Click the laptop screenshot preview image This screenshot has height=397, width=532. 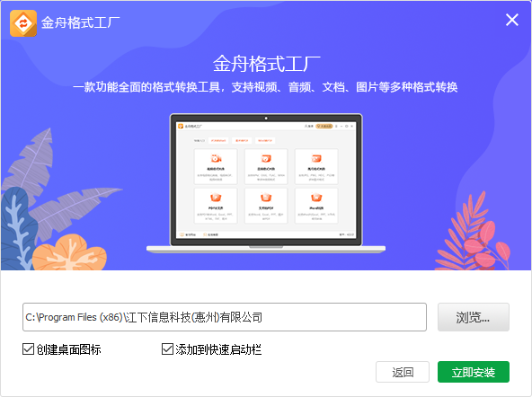(x=266, y=183)
